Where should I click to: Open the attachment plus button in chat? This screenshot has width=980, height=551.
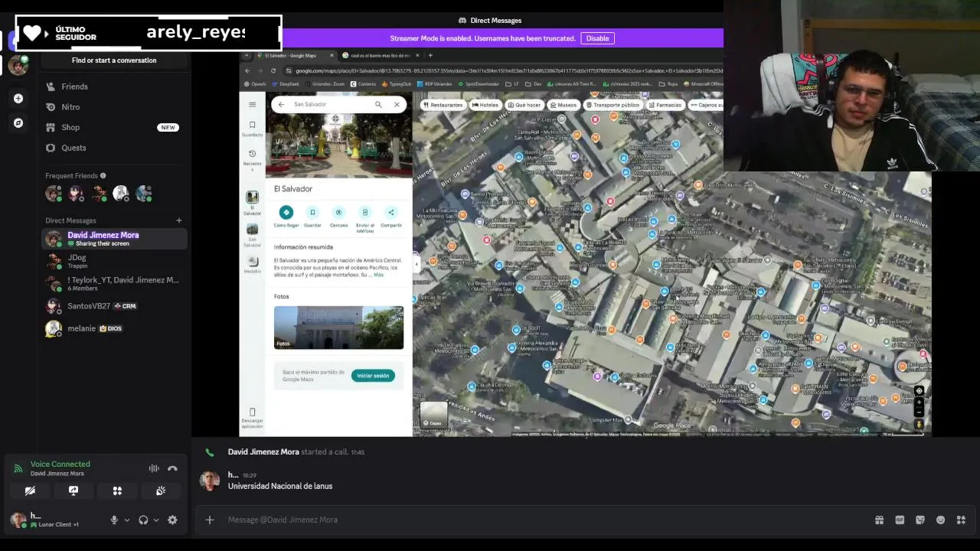coord(210,520)
